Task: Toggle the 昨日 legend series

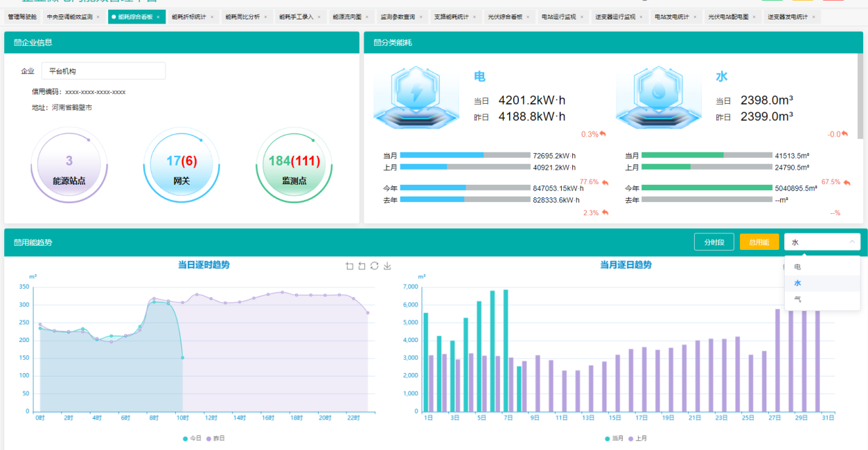Action: tap(215, 438)
